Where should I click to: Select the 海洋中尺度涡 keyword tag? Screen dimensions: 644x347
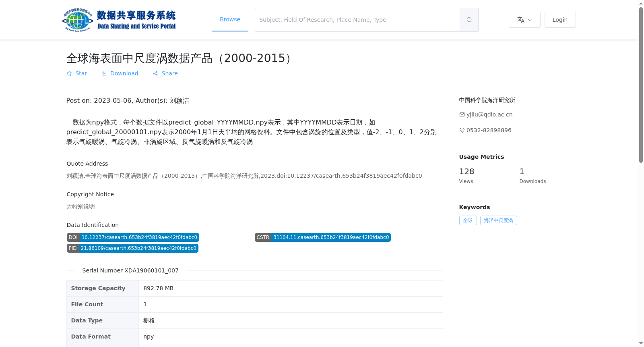click(498, 220)
